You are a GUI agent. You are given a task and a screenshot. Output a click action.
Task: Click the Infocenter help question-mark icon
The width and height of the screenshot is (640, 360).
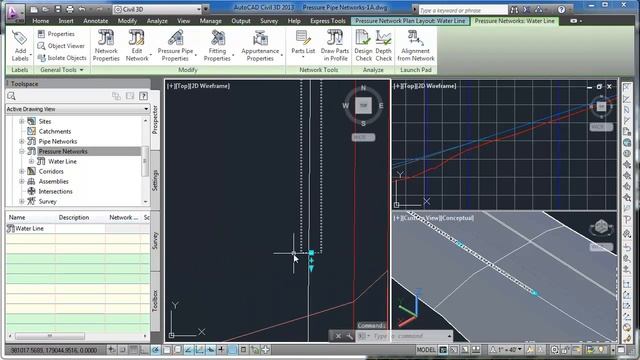(x=562, y=9)
